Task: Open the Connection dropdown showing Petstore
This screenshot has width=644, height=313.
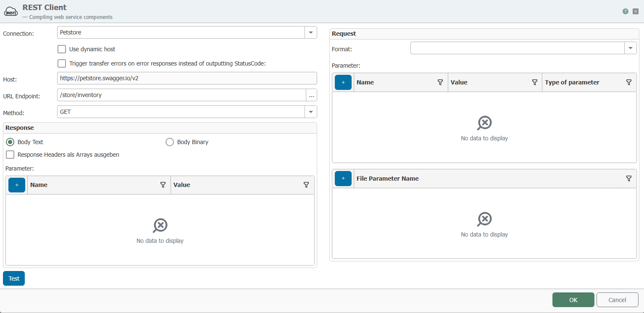Action: [x=311, y=32]
